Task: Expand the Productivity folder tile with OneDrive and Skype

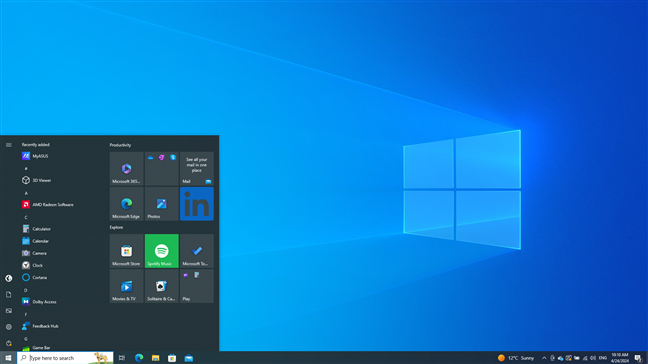Action: coord(162,169)
